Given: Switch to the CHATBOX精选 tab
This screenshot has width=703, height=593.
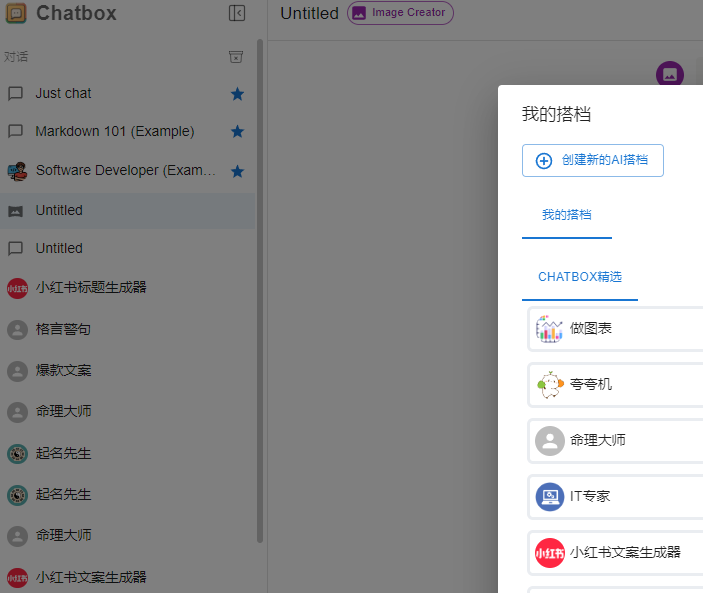Looking at the screenshot, I should tap(580, 277).
